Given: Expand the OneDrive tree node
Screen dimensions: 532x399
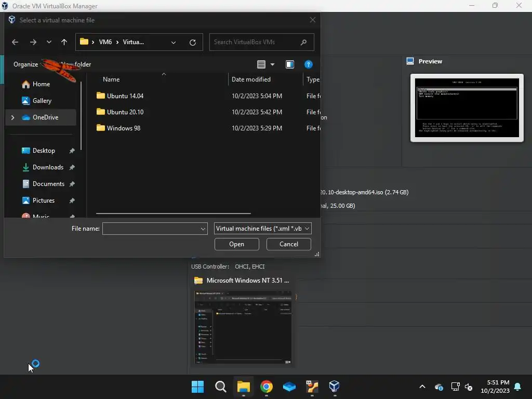Looking at the screenshot, I should [13, 117].
